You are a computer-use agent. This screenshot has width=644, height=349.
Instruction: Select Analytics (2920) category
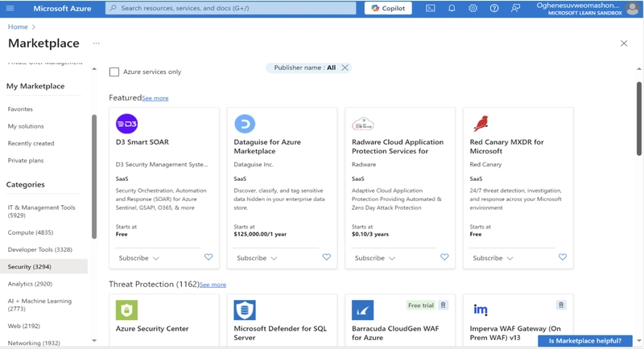(30, 284)
